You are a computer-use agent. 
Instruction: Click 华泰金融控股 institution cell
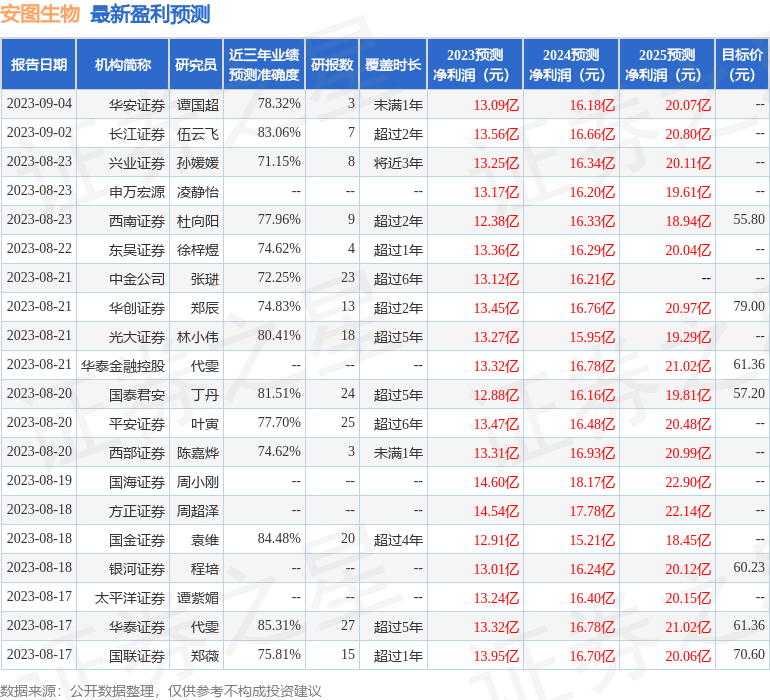pyautogui.click(x=123, y=365)
